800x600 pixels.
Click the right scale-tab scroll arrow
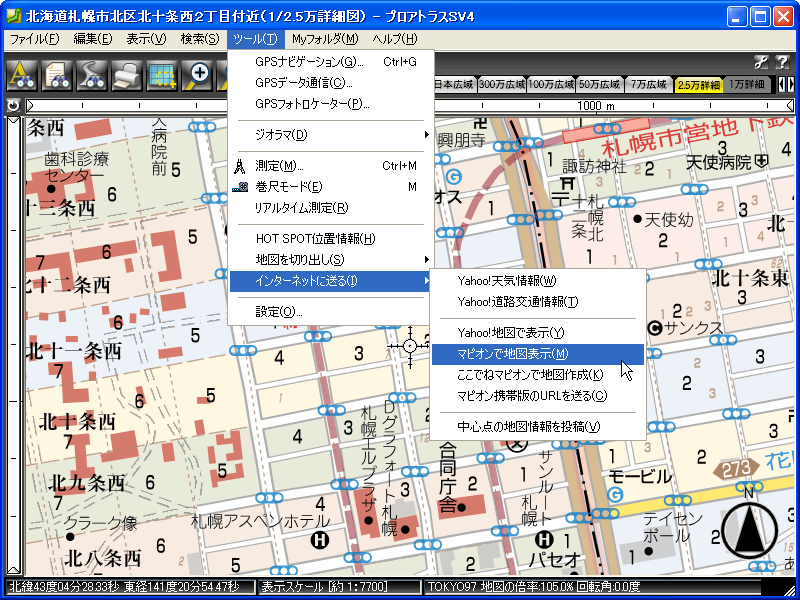790,84
